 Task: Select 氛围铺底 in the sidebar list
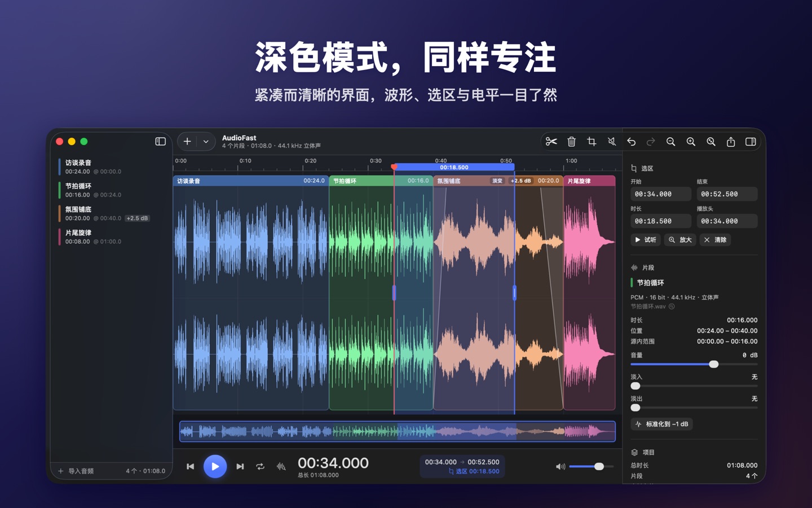tap(112, 213)
